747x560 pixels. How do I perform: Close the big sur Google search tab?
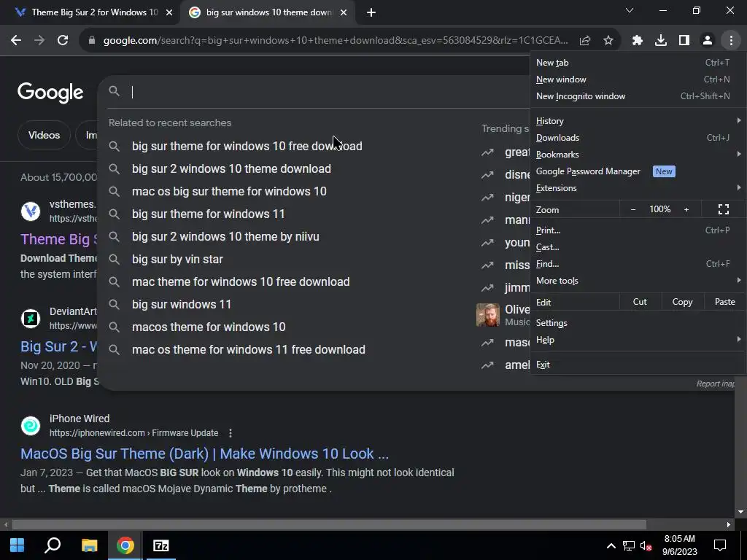click(x=344, y=12)
